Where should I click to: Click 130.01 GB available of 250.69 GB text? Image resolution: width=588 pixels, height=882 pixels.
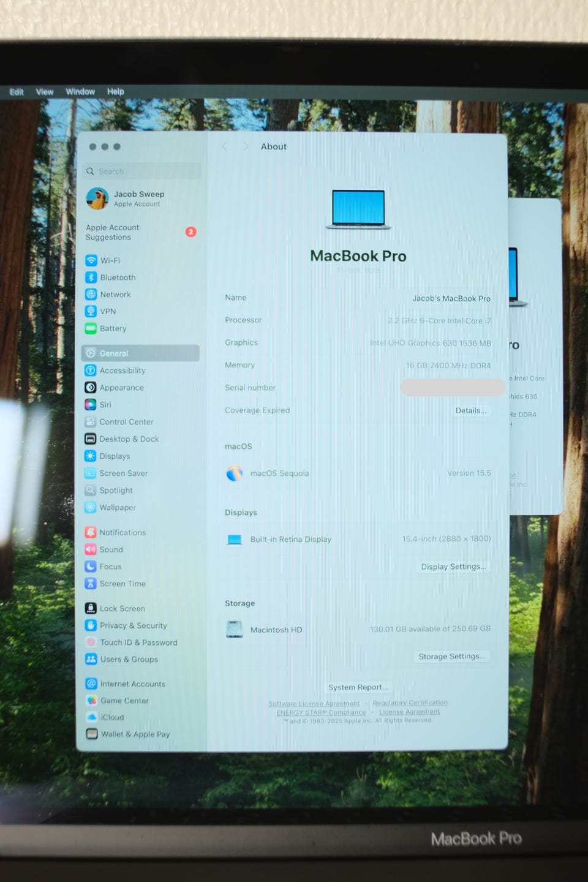click(430, 629)
